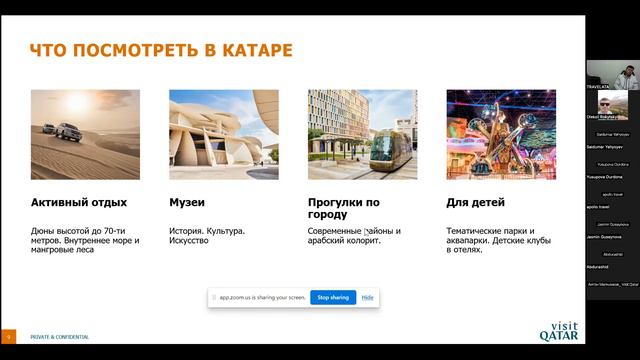Click the apollo travel participant tile
The width and height of the screenshot is (640, 360).
coord(613,195)
